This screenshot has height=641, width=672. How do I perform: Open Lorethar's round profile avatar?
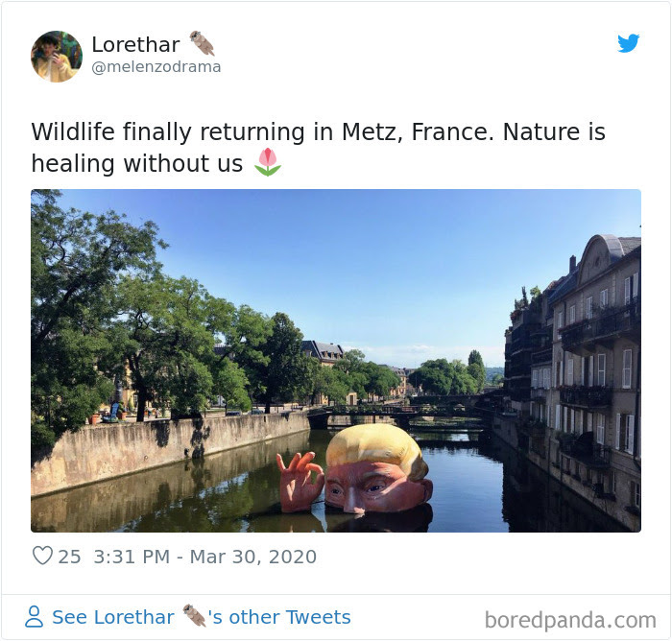56,56
